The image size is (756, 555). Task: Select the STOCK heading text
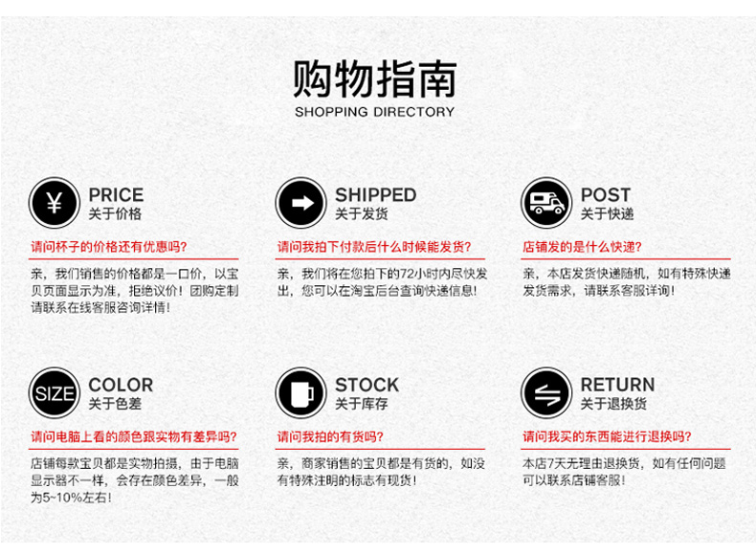367,385
